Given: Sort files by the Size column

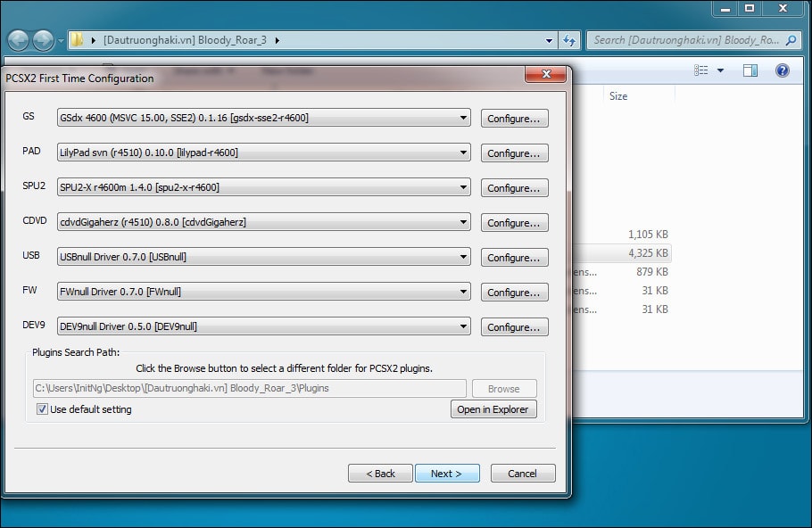Looking at the screenshot, I should (x=639, y=95).
